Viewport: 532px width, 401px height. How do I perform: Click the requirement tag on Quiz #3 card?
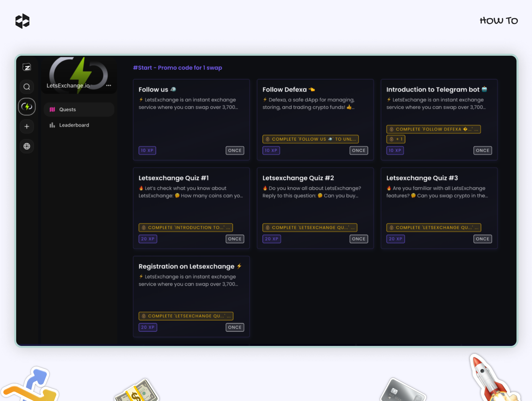point(434,228)
